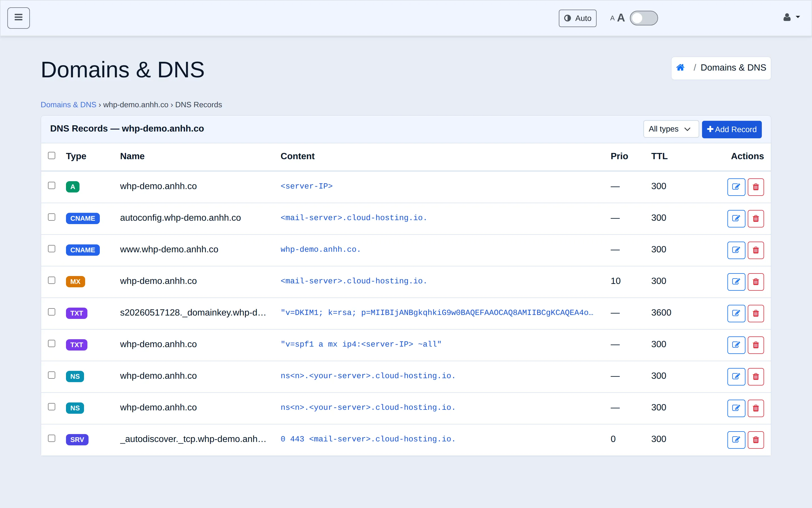Select the autoconfig CNAME record checkbox

[52, 217]
